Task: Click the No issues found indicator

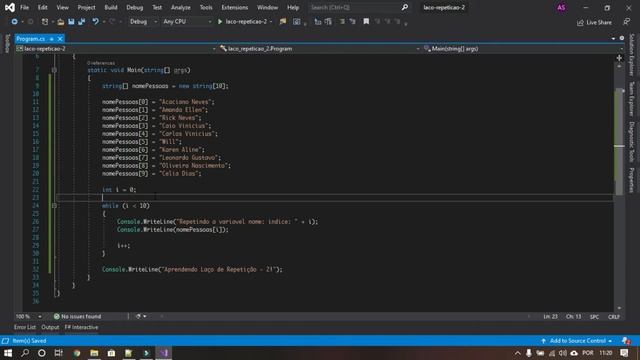Action: point(77,316)
